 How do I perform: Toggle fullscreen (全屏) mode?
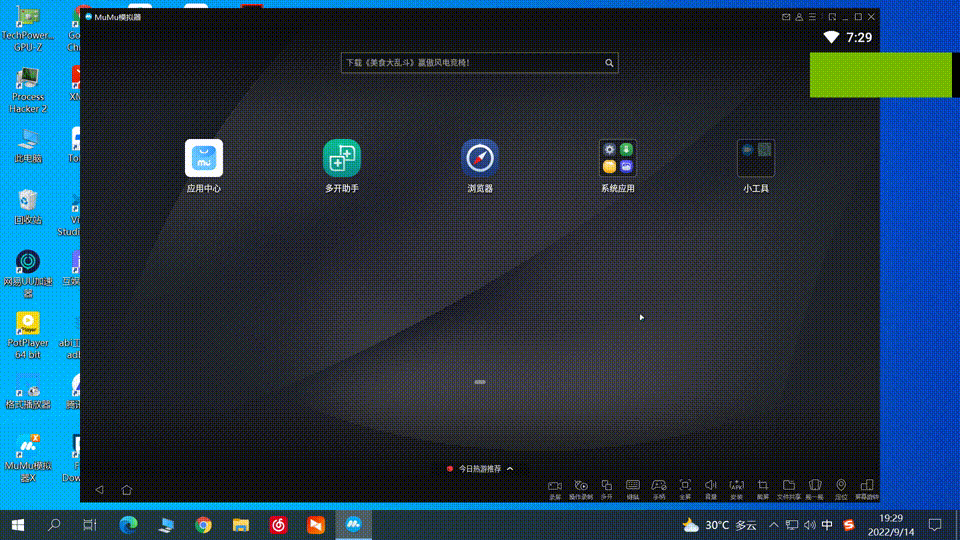click(685, 490)
